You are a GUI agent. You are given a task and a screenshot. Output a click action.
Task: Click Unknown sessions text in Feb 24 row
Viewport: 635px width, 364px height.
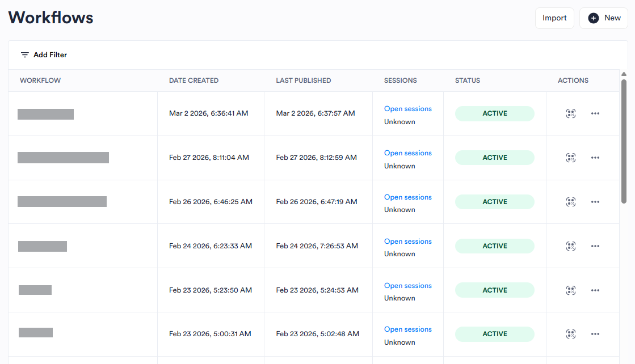click(x=399, y=254)
